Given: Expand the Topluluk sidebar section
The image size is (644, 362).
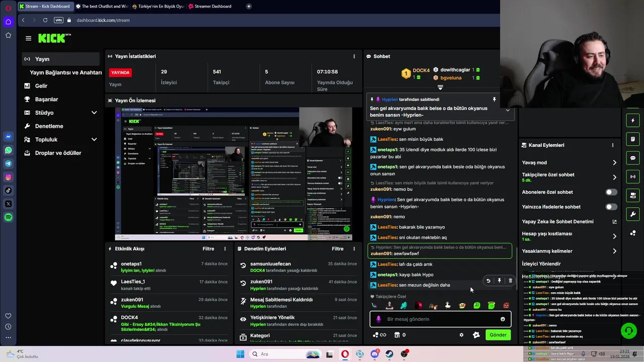Looking at the screenshot, I should point(94,139).
